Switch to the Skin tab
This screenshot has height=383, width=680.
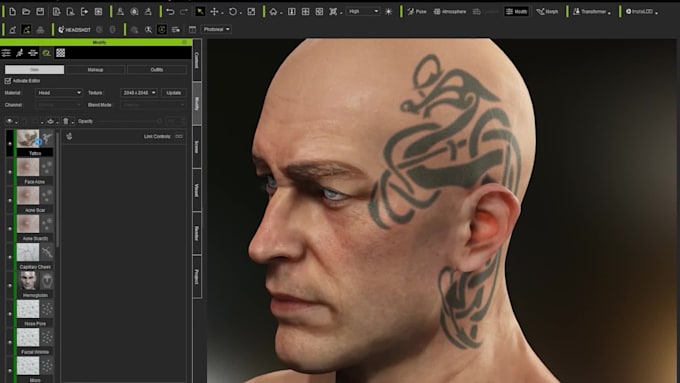click(x=34, y=70)
